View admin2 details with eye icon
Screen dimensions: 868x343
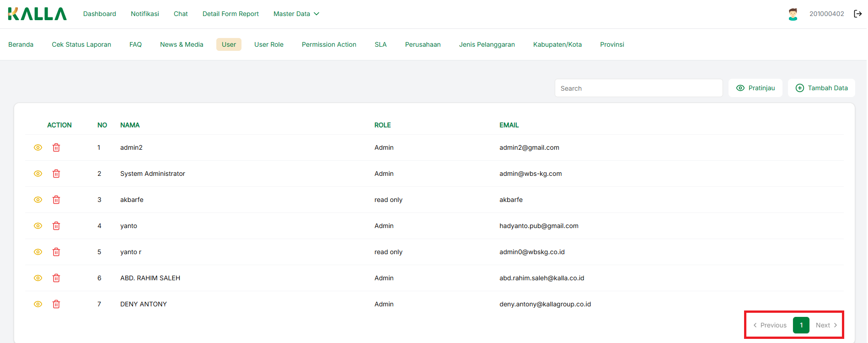pyautogui.click(x=38, y=147)
